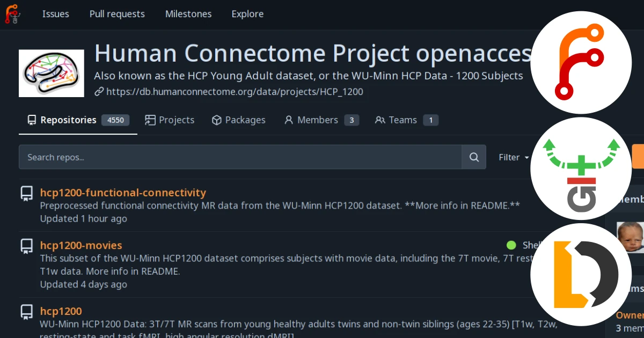Click the 4550 repositories count badge
Screen dimensions: 644x338
115,120
